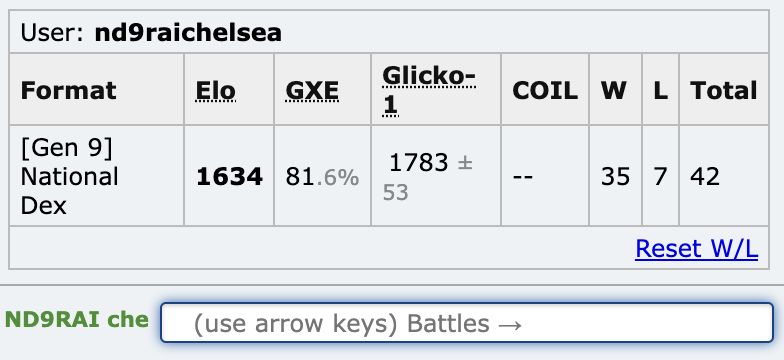
Task: Click the Reset W/L link
Action: (x=696, y=248)
